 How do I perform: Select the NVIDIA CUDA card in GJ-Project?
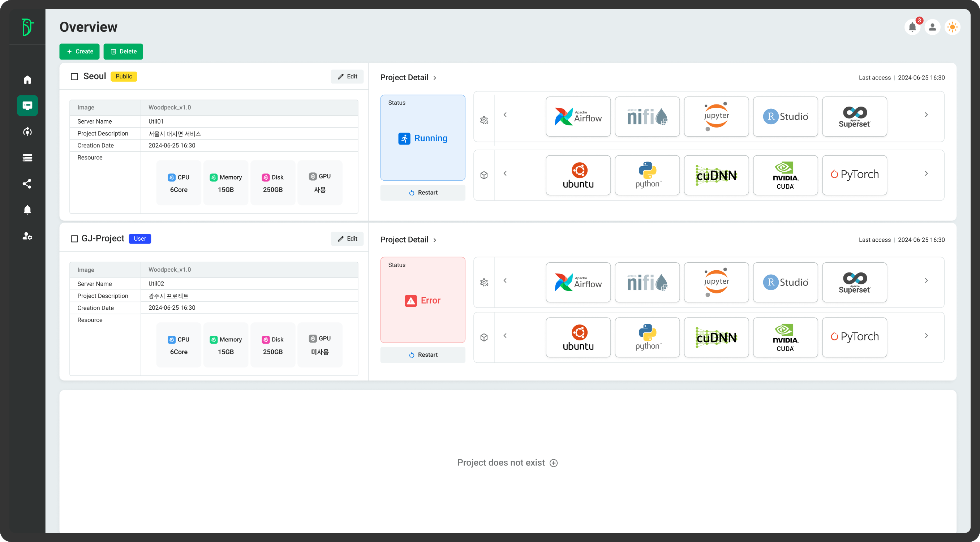pyautogui.click(x=785, y=337)
